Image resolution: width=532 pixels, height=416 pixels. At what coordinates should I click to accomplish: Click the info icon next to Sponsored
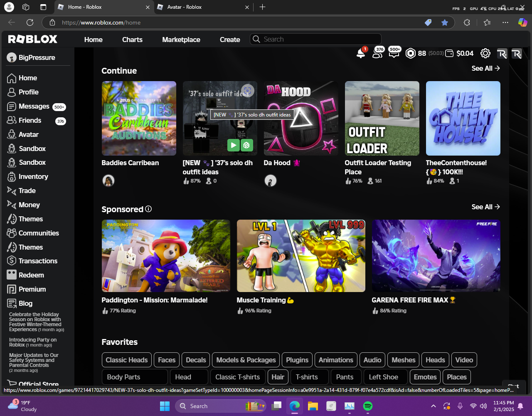[x=148, y=209]
